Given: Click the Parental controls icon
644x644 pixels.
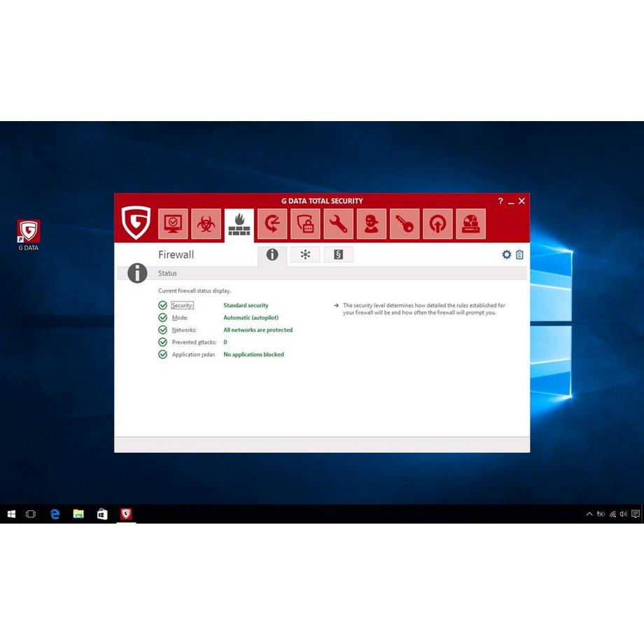Looking at the screenshot, I should [x=372, y=223].
